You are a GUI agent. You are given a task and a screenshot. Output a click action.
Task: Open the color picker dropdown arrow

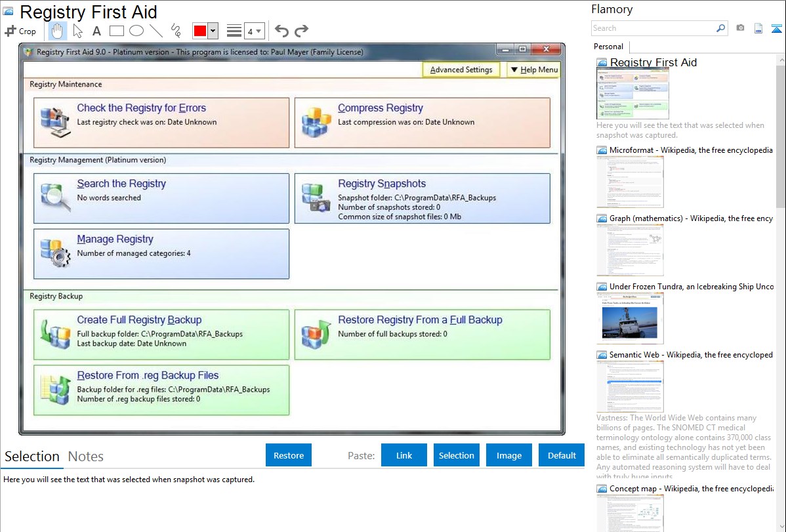coord(213,31)
